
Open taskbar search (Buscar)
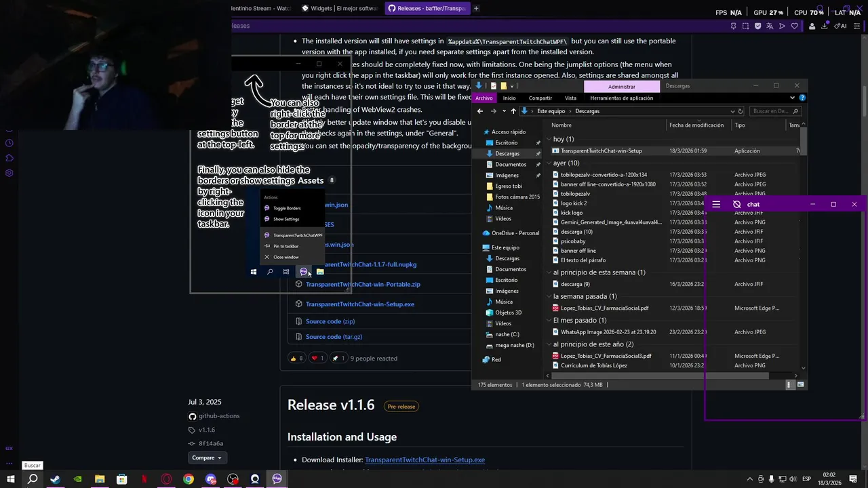tap(33, 479)
